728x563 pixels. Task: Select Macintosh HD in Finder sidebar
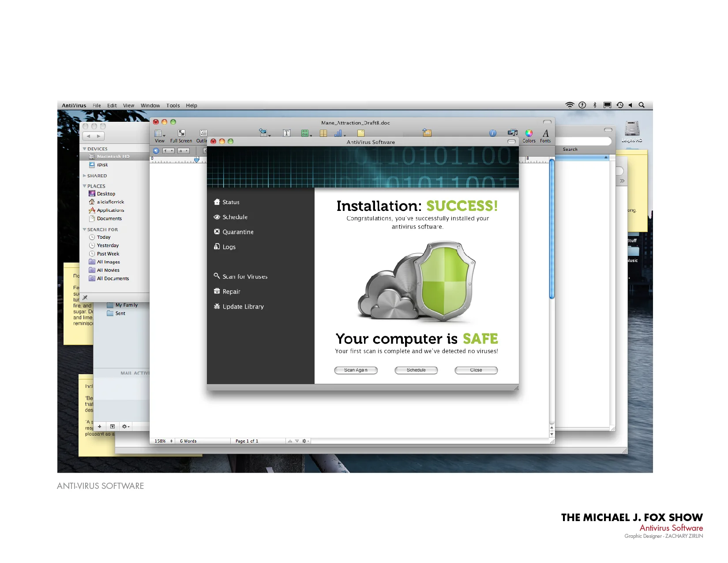115,157
